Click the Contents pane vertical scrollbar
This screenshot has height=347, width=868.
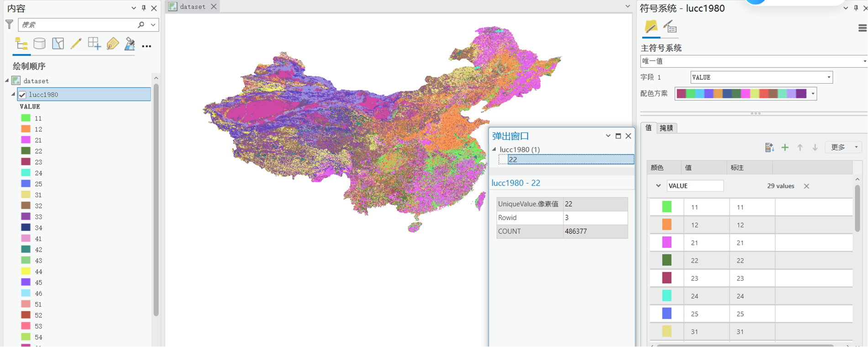(156, 200)
